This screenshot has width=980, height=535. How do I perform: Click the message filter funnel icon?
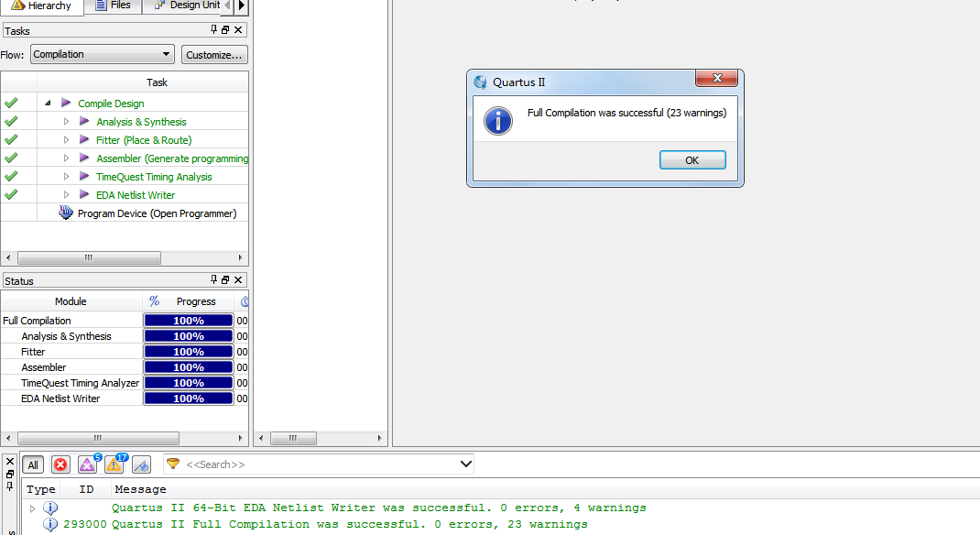tap(173, 464)
